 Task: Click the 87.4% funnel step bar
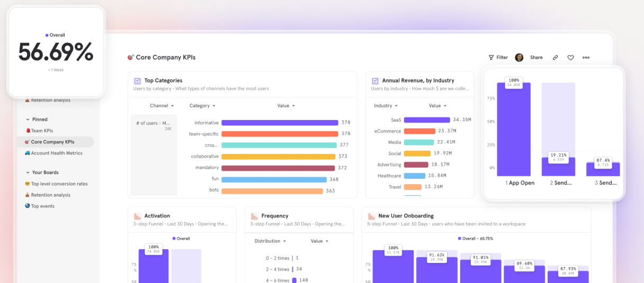603,169
